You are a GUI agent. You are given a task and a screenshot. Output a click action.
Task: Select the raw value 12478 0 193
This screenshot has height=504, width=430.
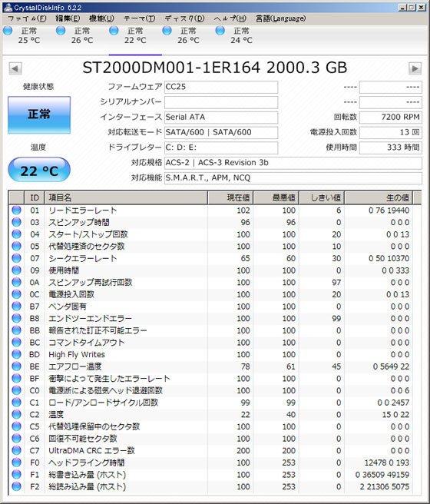387,463
